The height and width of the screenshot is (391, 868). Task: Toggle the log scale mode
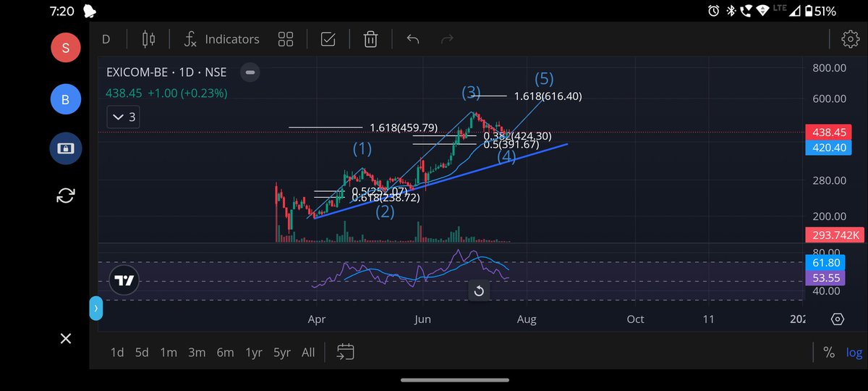tap(854, 353)
